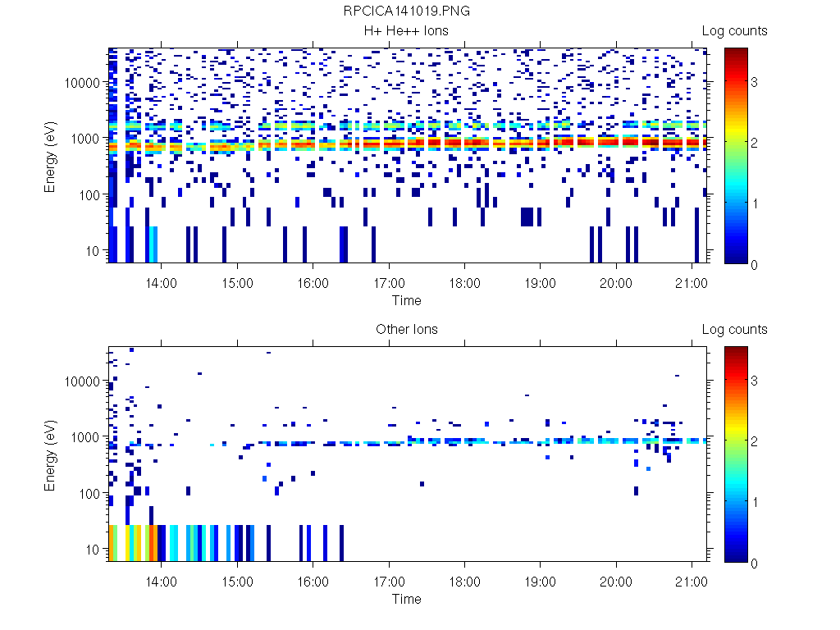Click the 'Energy (eV)' label of the upper plot
Image resolution: width=840 pixels, height=630 pixels.
coord(51,156)
